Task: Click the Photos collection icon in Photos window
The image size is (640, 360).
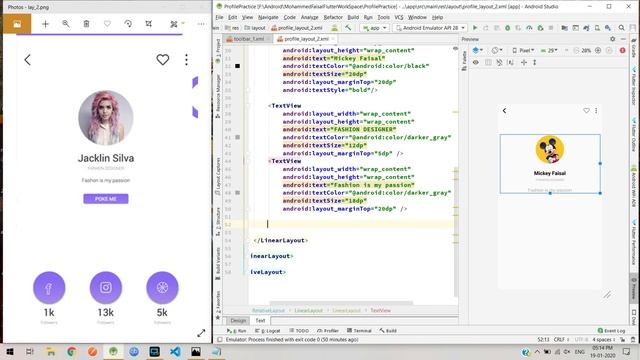Action: (17, 24)
